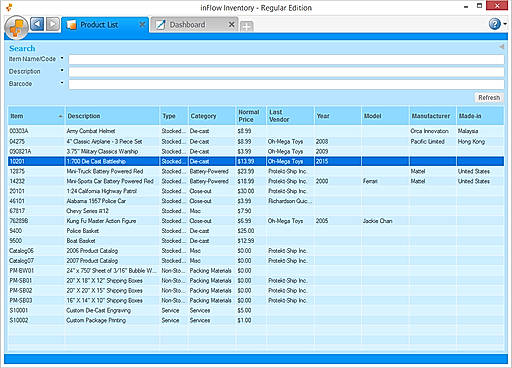Select item 04275 row
The height and width of the screenshot is (368, 512).
256,141
